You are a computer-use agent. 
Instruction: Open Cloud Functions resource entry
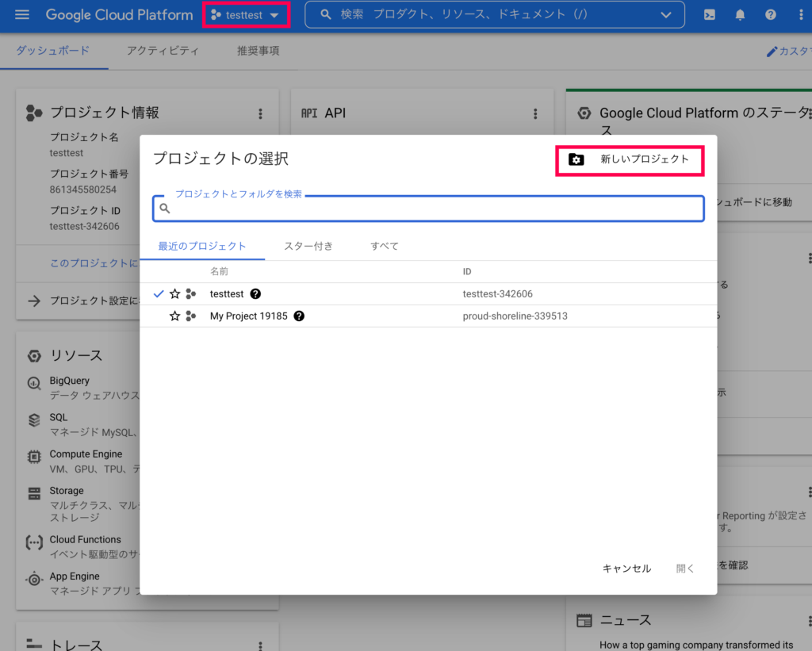coord(85,540)
